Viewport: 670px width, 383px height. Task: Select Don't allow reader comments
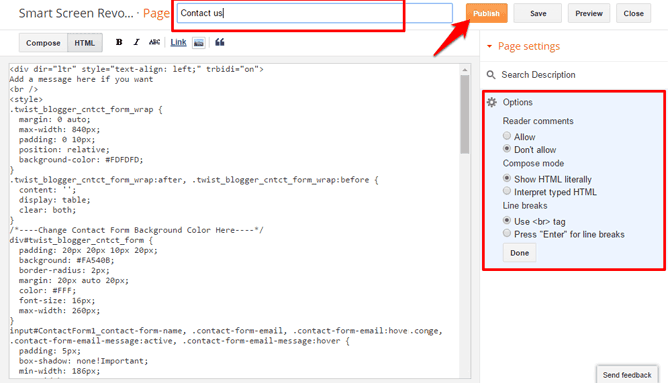click(507, 149)
